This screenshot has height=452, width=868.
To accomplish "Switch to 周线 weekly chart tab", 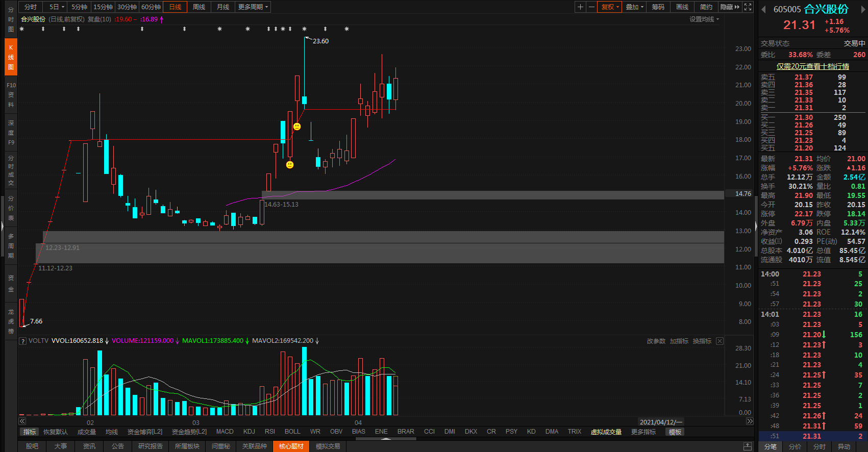I will (199, 7).
